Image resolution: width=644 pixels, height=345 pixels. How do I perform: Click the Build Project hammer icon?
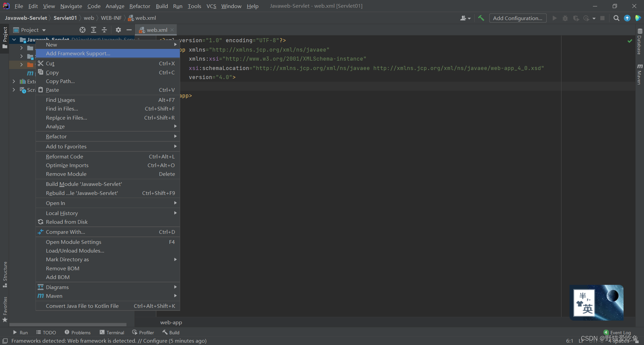481,18
